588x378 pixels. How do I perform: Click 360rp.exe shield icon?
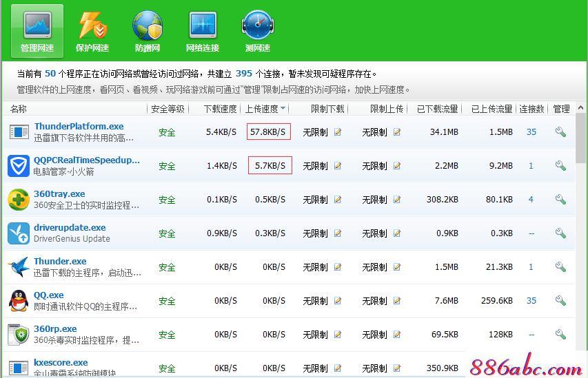tap(19, 334)
